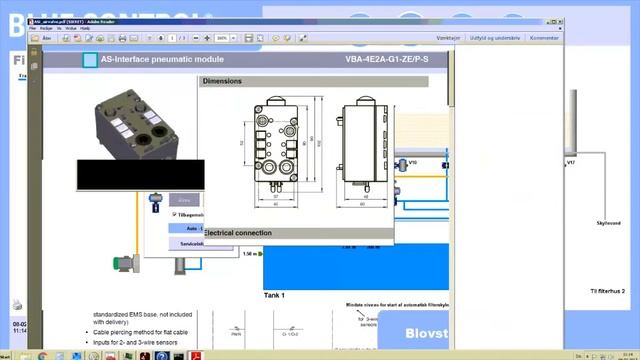
Task: Click the Tank 1 label
Action: click(274, 295)
